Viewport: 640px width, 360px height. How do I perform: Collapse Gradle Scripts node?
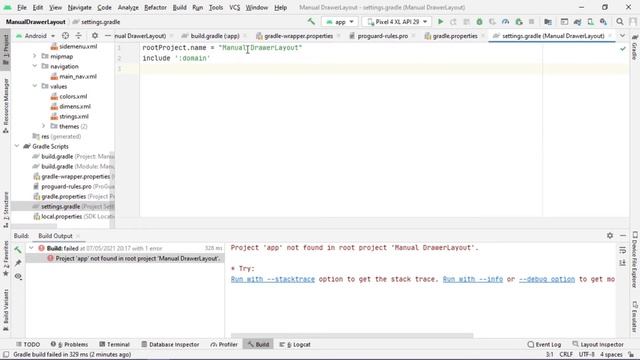(17, 146)
